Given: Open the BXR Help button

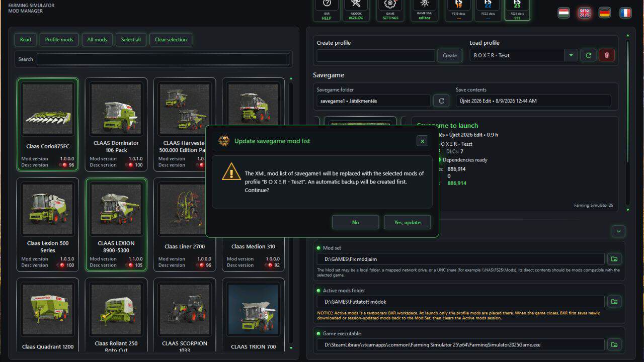Looking at the screenshot, I should [x=327, y=10].
